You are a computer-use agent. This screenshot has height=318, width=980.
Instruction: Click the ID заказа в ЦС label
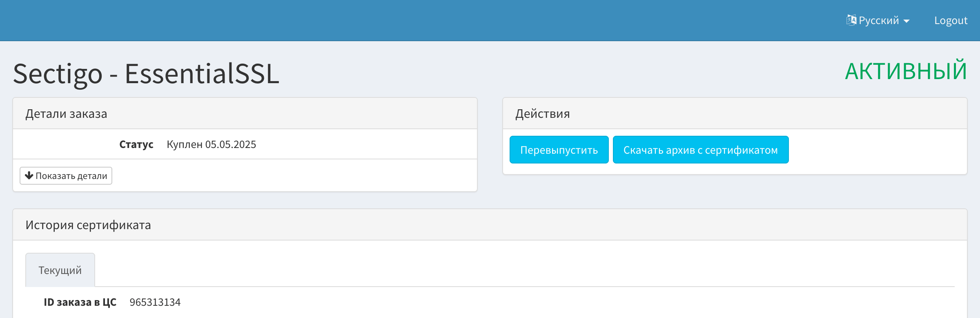point(80,302)
